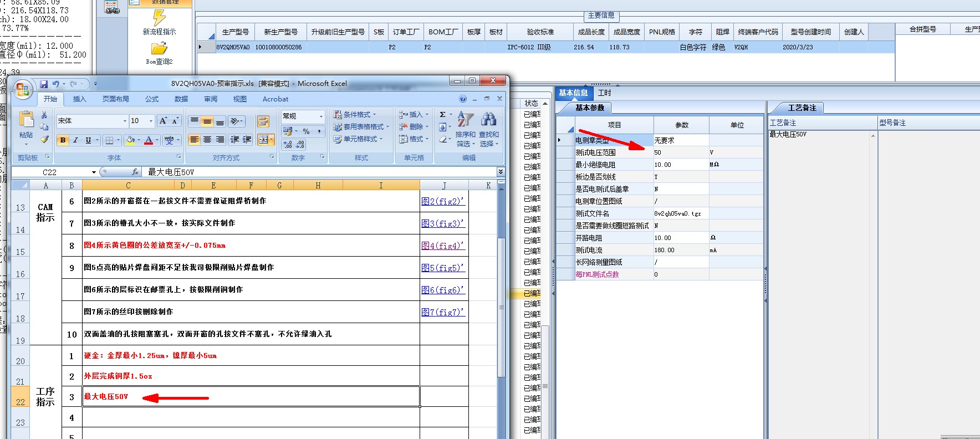Click the Clear eraser icon in editing group
Screen dimensions: 980x439
(x=443, y=140)
